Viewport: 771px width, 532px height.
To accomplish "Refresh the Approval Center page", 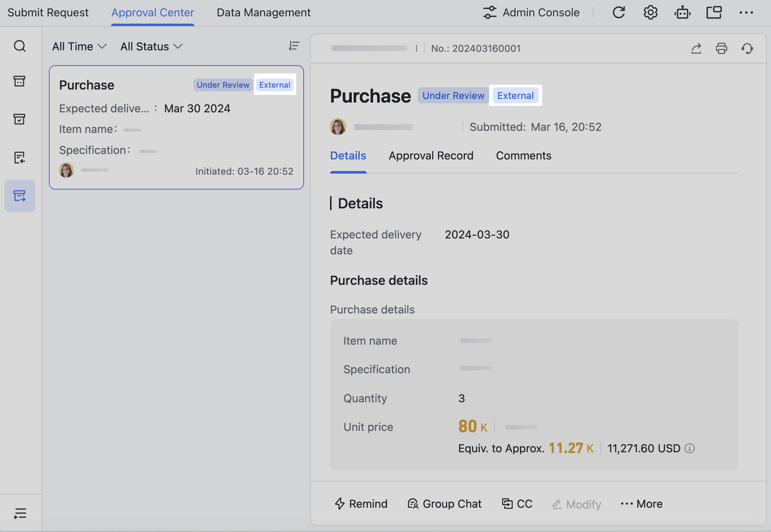I will point(619,12).
